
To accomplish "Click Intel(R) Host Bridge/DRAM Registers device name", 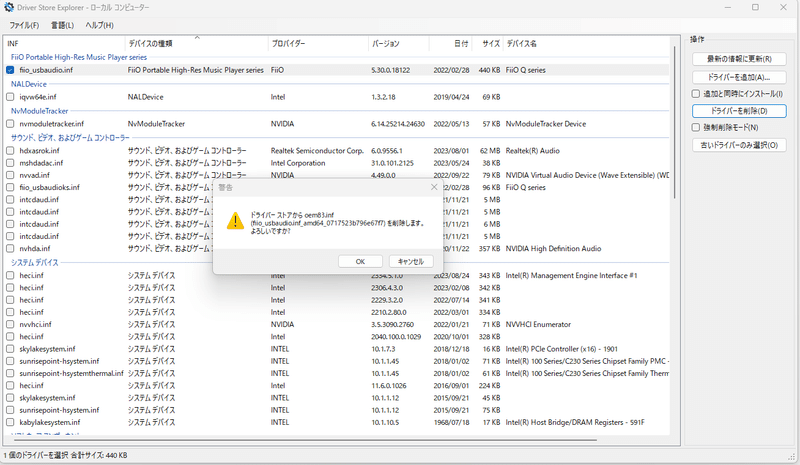I will tap(574, 422).
